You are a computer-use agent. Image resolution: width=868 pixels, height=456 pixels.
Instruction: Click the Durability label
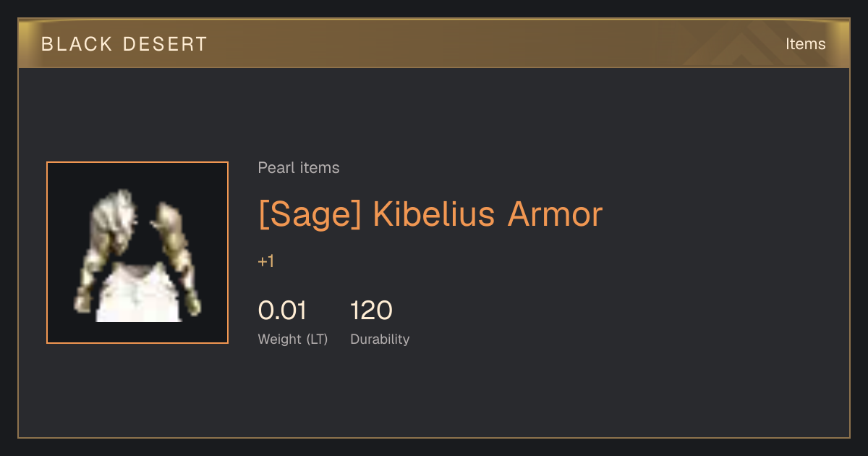pos(380,339)
